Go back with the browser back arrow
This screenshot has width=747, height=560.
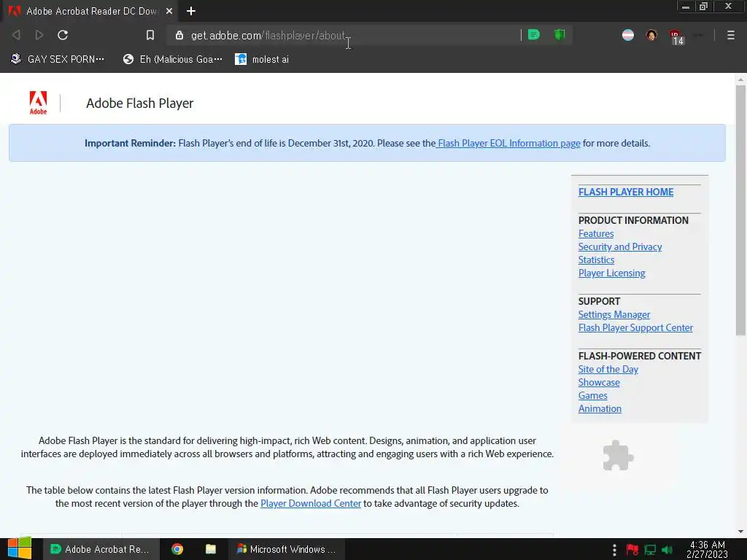coord(16,35)
